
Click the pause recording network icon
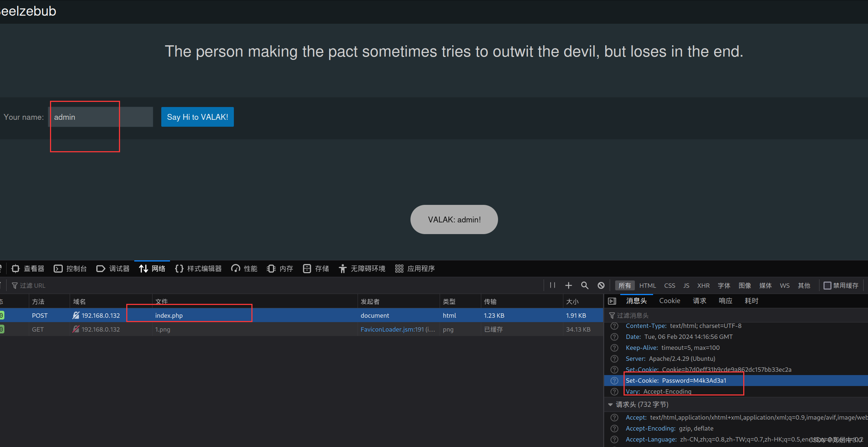click(552, 285)
